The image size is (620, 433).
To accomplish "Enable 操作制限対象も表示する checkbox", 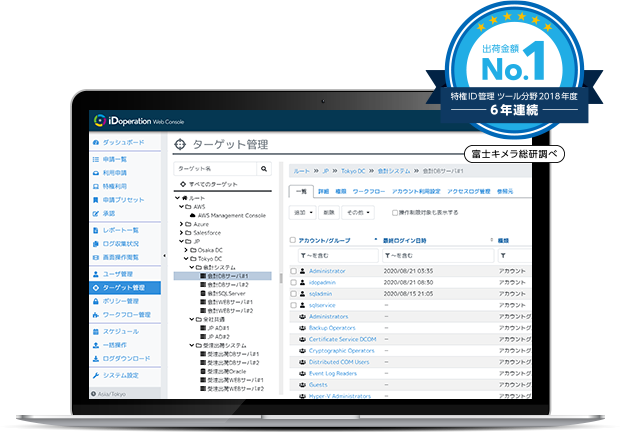I will coord(395,213).
